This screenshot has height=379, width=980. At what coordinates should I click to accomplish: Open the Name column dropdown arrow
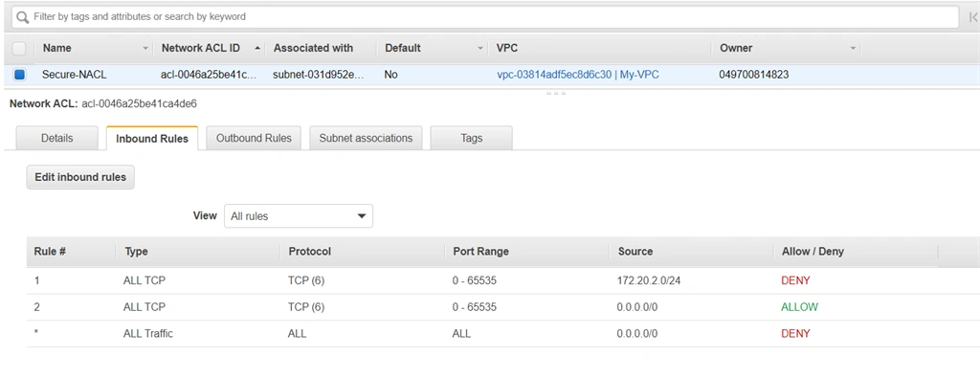click(145, 48)
